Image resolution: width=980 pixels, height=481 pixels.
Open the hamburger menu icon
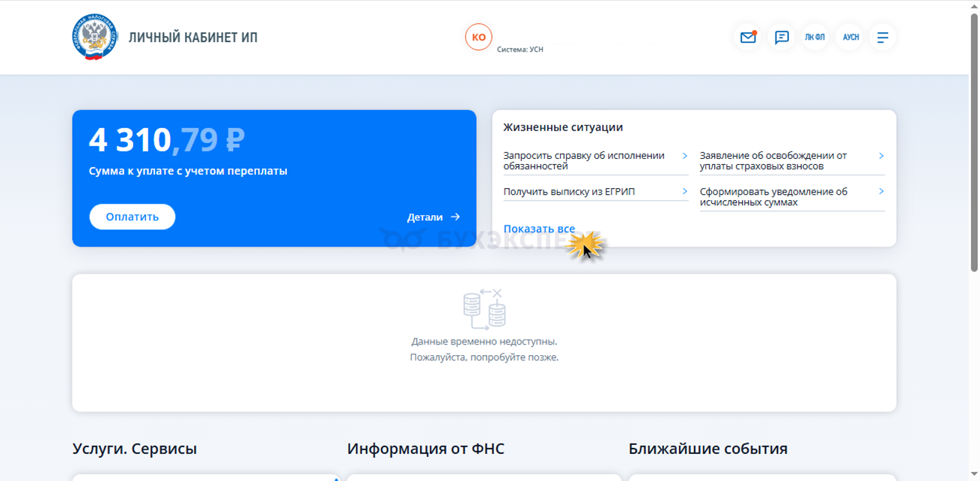click(883, 37)
